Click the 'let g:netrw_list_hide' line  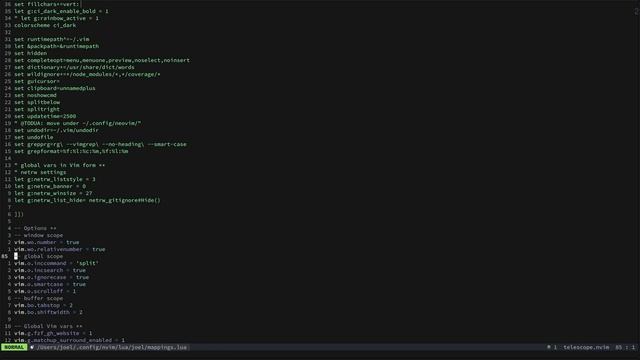(x=87, y=200)
